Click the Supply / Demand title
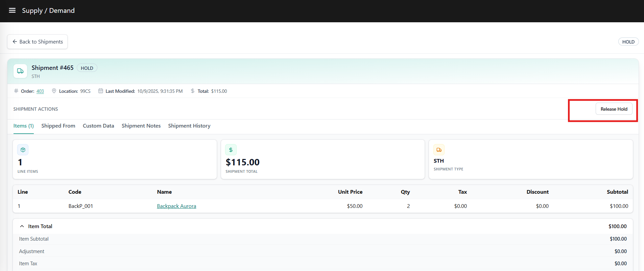Image resolution: width=644 pixels, height=271 pixels. click(x=48, y=10)
